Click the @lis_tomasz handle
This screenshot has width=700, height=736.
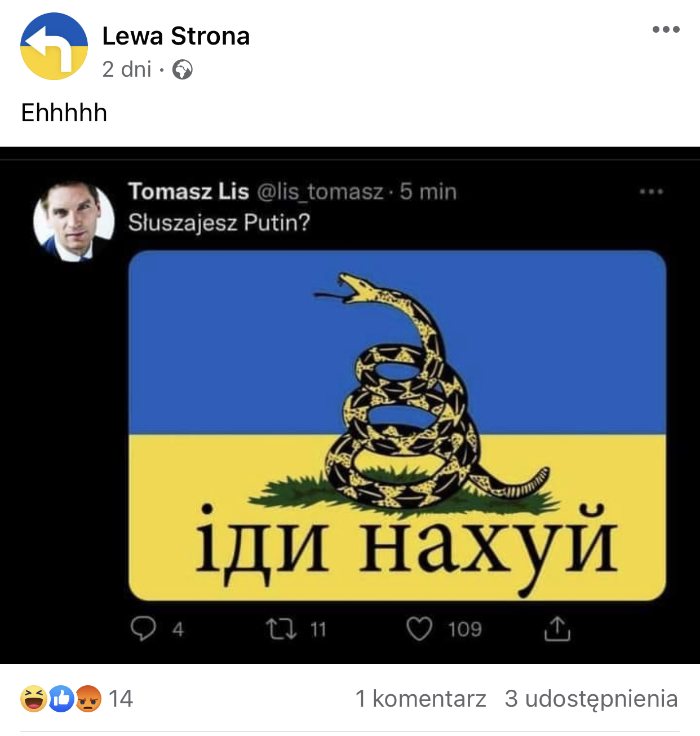[320, 192]
